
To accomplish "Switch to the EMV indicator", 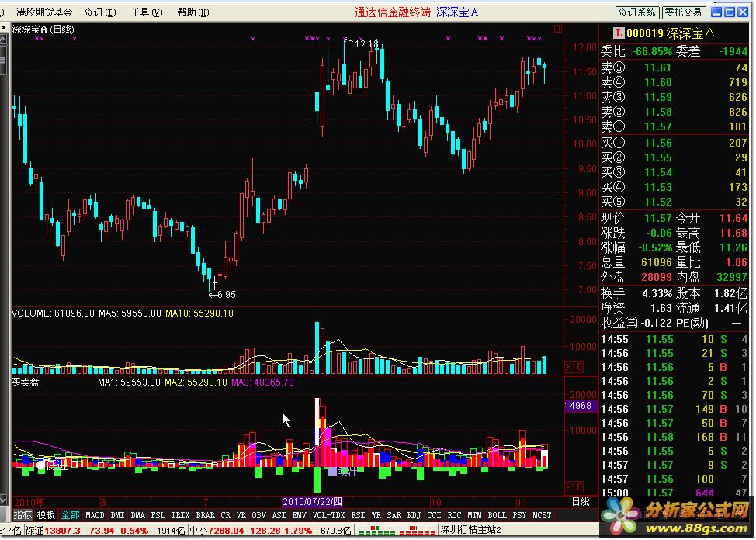I will pyautogui.click(x=300, y=515).
